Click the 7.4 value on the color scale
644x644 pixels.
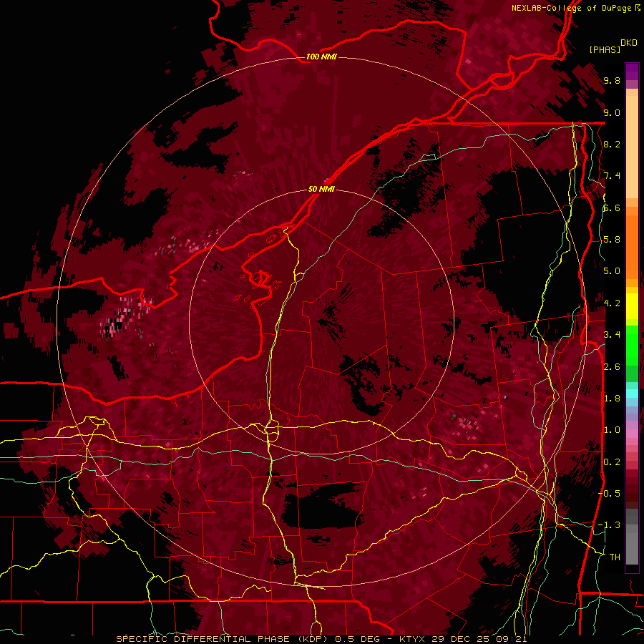(x=612, y=176)
